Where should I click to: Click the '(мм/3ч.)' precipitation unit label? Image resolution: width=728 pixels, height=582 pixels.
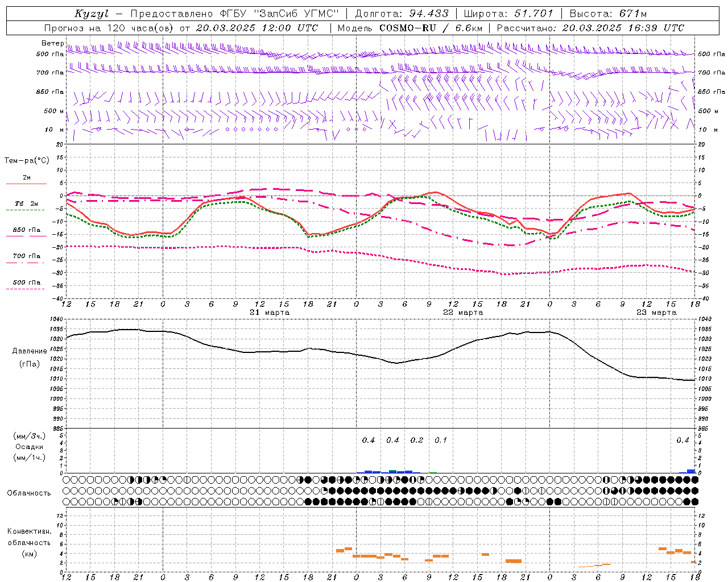[30, 436]
